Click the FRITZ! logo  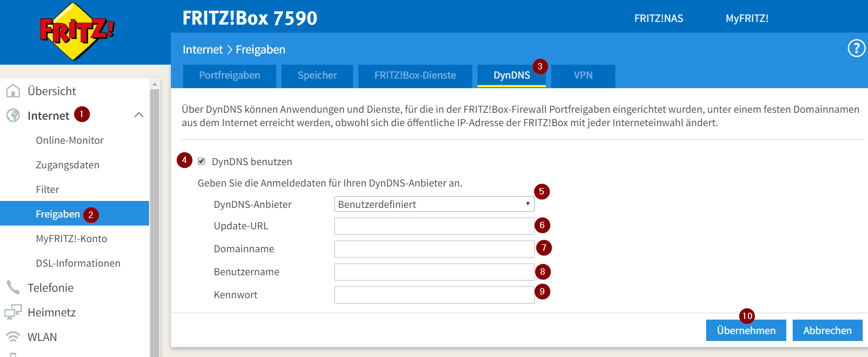coord(77,32)
